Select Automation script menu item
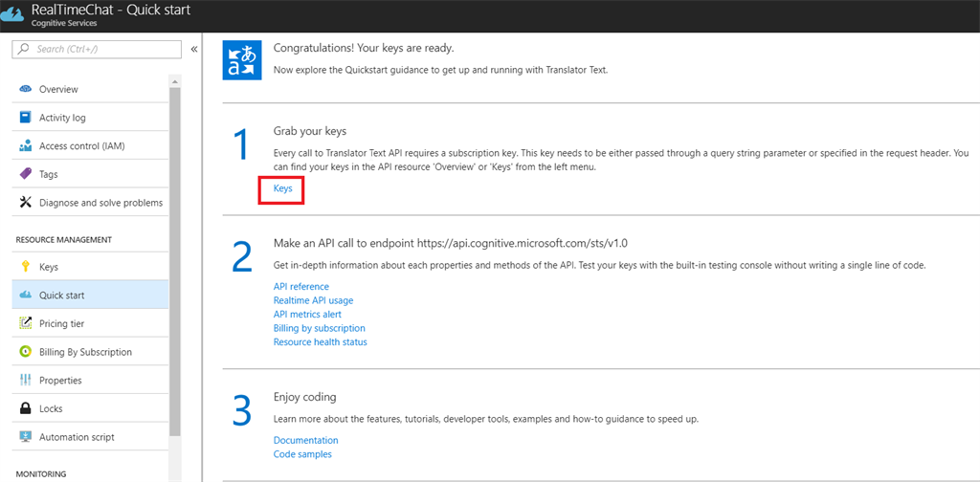Viewport: 980px width, 482px height. [x=77, y=437]
